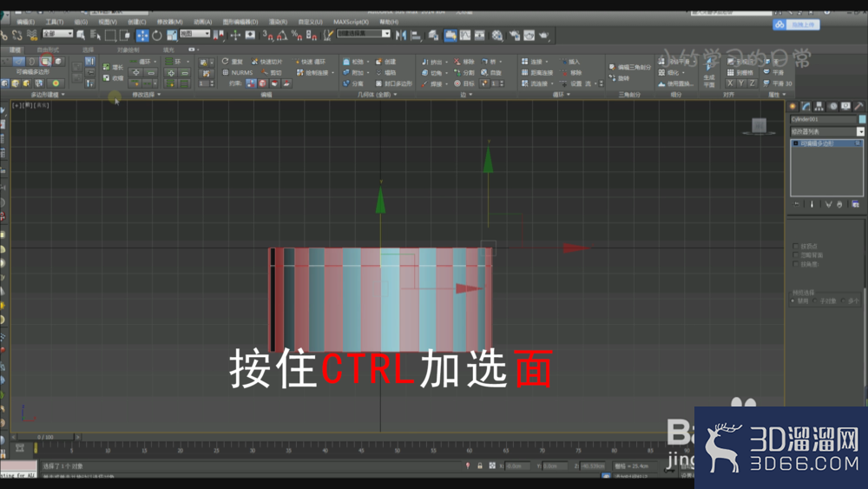Enable the 按顶点 checkbox

796,246
